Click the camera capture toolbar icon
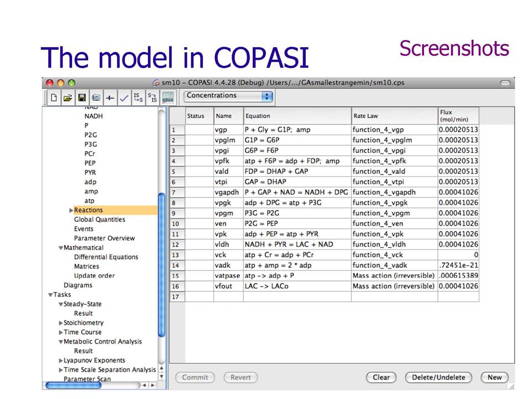The width and height of the screenshot is (532, 399). click(x=96, y=98)
